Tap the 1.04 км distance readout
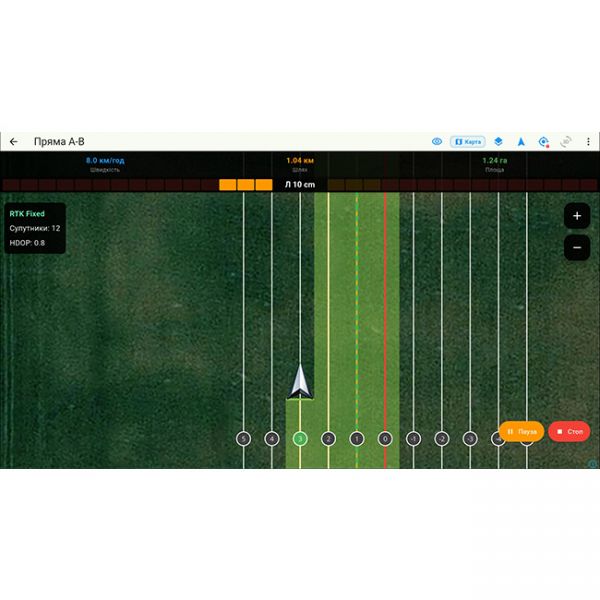600x600 pixels. 300,160
